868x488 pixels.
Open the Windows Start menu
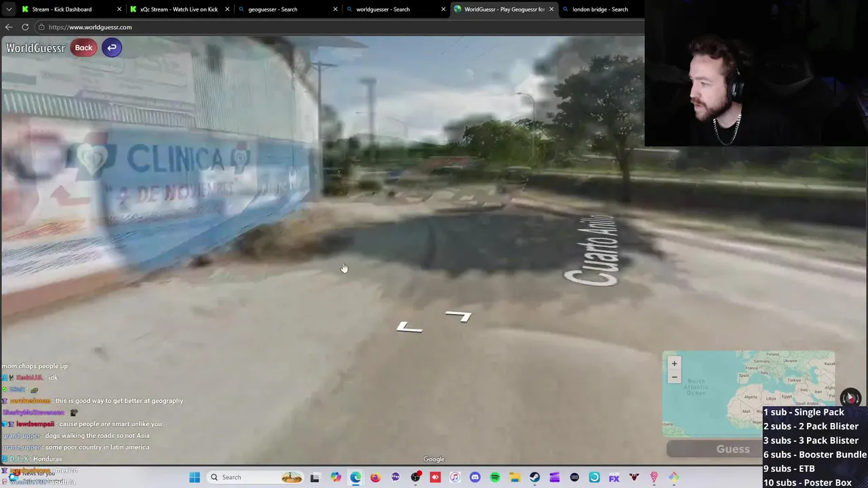(195, 477)
